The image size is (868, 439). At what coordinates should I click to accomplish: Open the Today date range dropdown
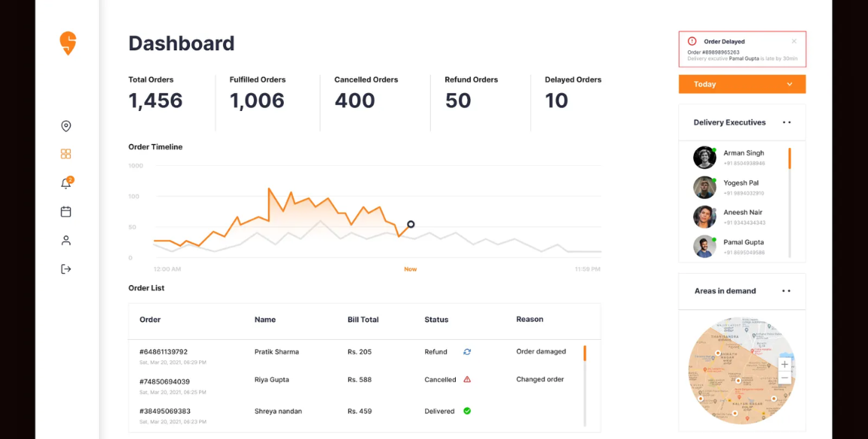click(742, 84)
